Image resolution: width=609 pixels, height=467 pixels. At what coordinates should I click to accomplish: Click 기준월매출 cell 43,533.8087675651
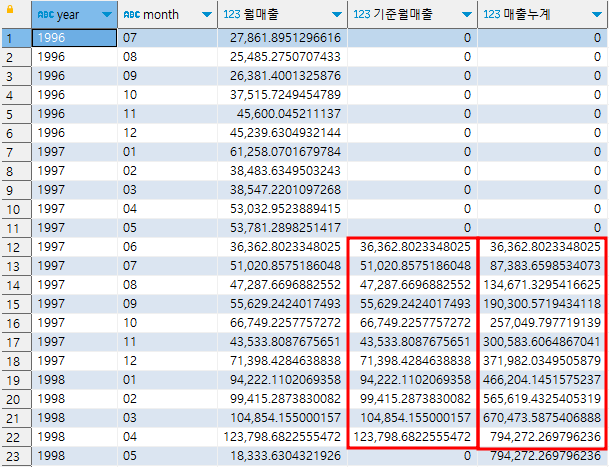412,342
